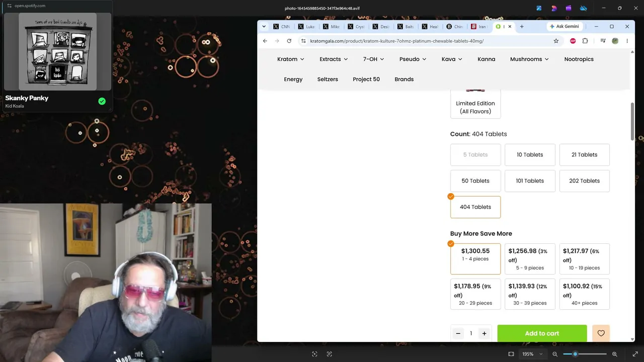Viewport: 644px width, 362px height.
Task: Open the Seltzers category link
Action: (x=328, y=79)
